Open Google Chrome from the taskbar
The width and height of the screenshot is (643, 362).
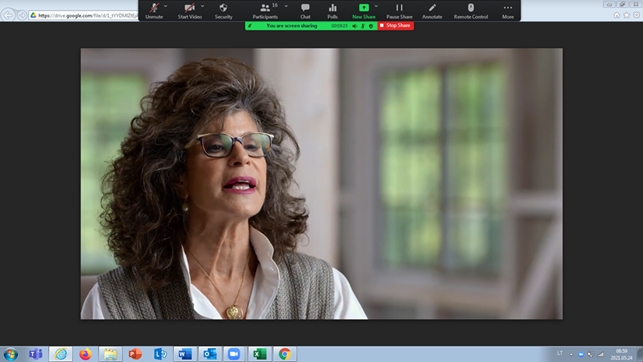[285, 354]
